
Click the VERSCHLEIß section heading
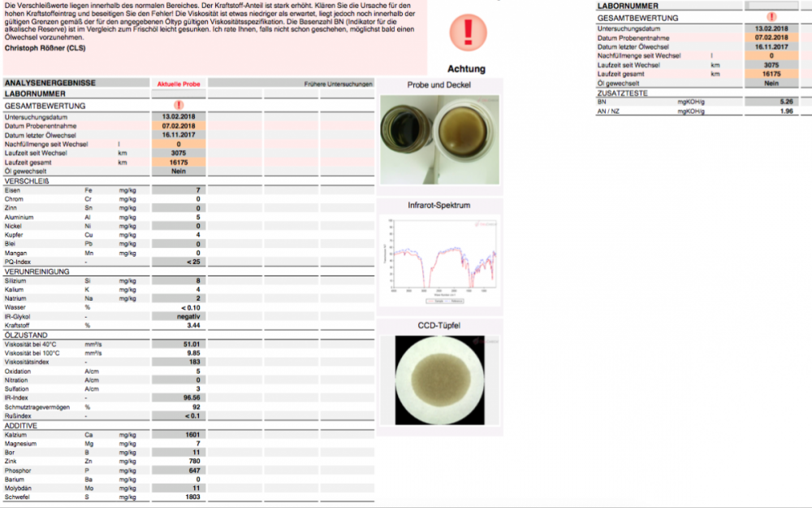(x=27, y=180)
